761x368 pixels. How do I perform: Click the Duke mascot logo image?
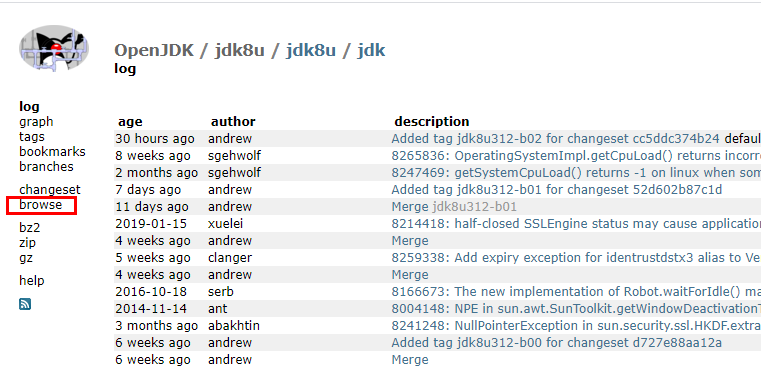click(x=54, y=49)
